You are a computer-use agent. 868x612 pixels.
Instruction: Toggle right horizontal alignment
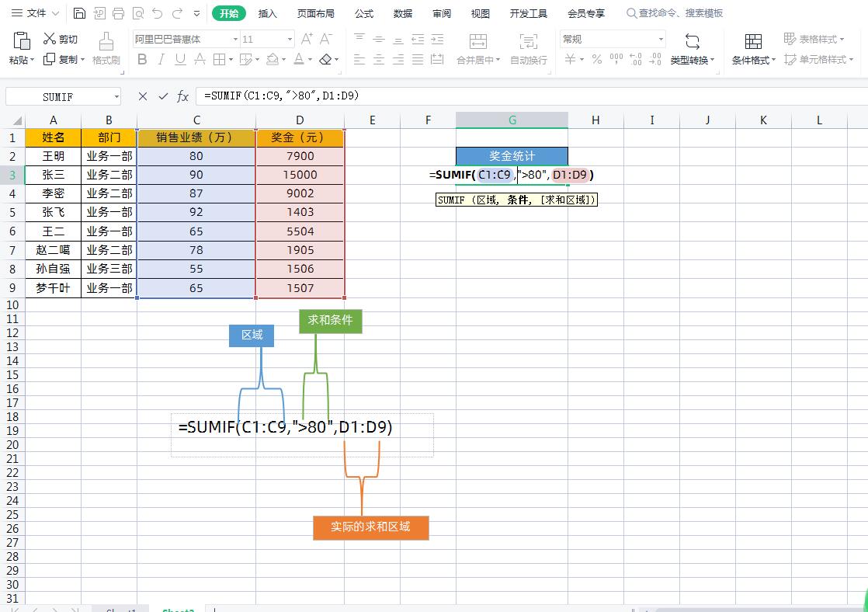click(x=398, y=59)
